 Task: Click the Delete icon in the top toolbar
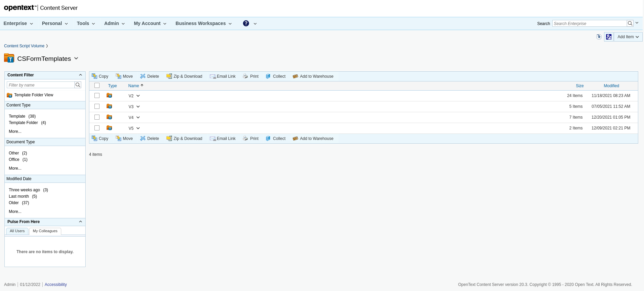coord(143,76)
